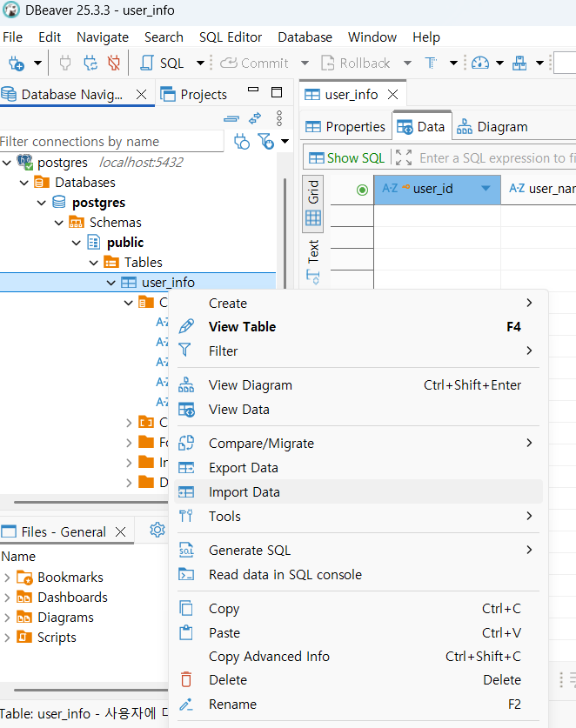The height and width of the screenshot is (728, 576).
Task: Collapse the postgres localhost connection node
Action: (x=7, y=163)
